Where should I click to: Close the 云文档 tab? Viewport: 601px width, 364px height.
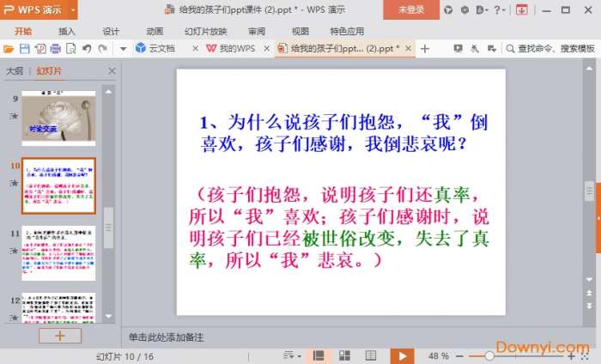tap(195, 49)
